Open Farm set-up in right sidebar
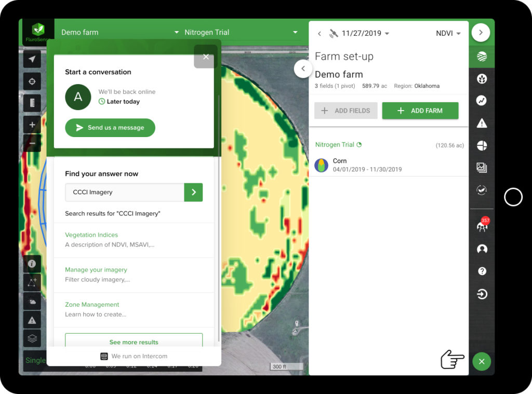 click(482, 56)
